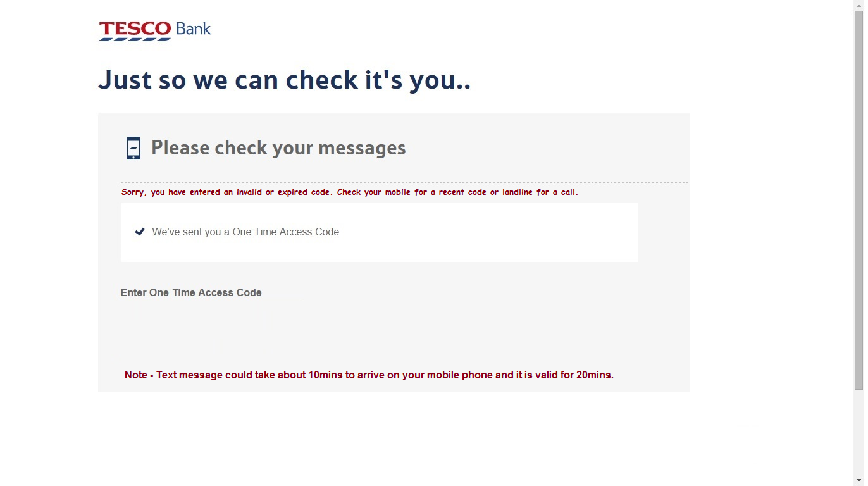Click the "Just so we can check it's you.." heading
This screenshot has height=486, width=868.
284,80
